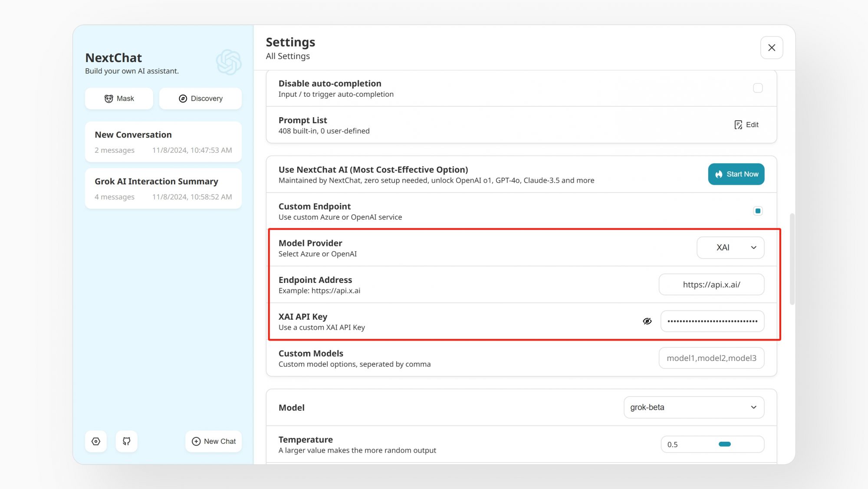The height and width of the screenshot is (489, 868).
Task: Click Start Now for NextChat AI
Action: [736, 174]
